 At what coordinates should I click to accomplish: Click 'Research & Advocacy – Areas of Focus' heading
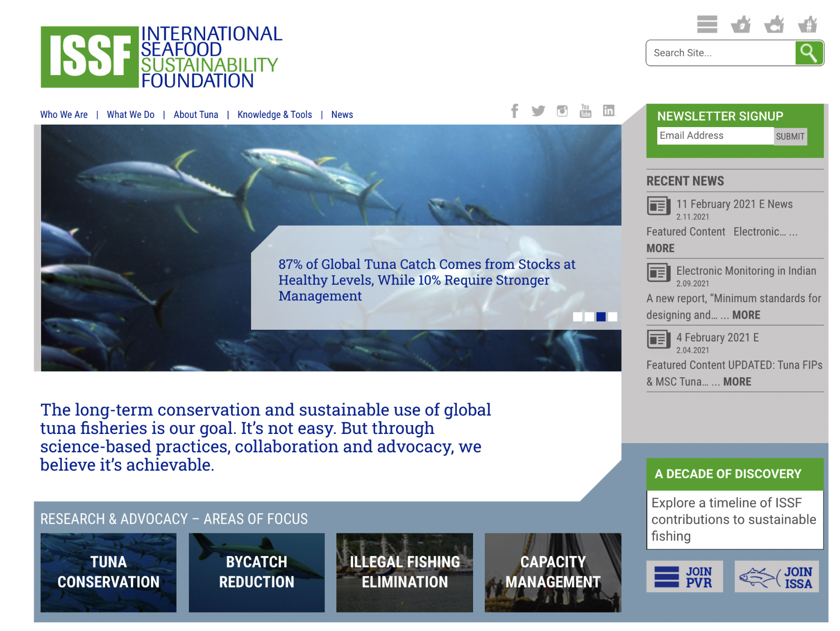174,519
